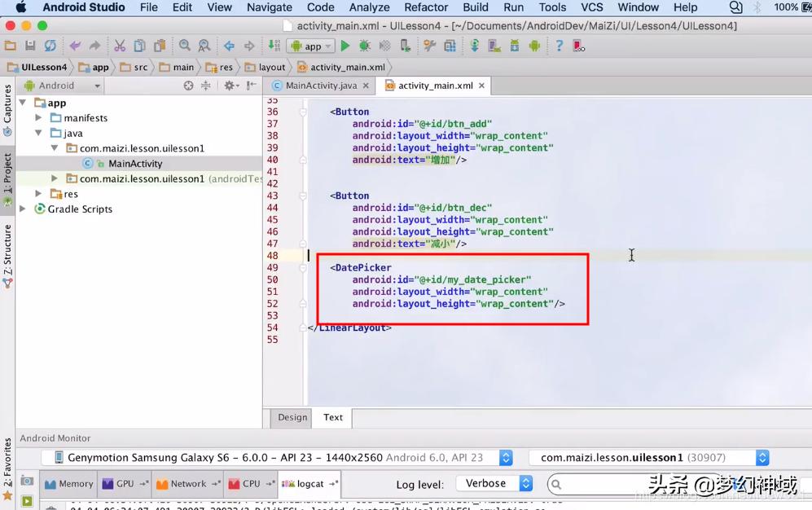The width and height of the screenshot is (812, 510).
Task: Click the Debug app bug icon
Action: click(x=364, y=46)
